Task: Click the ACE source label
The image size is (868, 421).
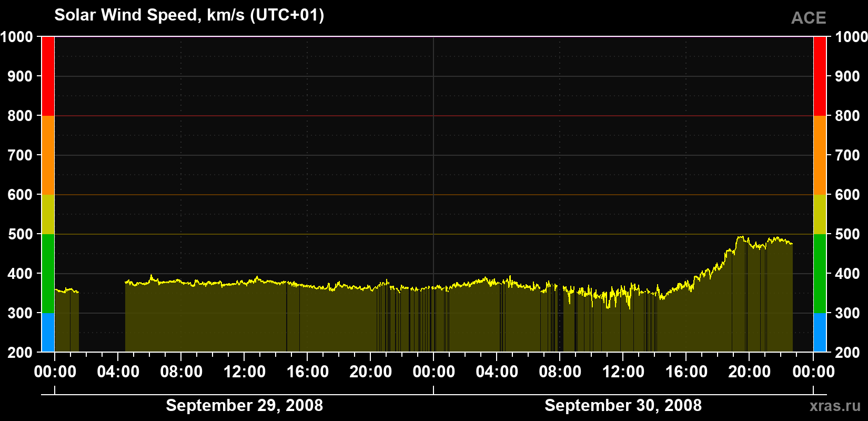Action: 809,18
